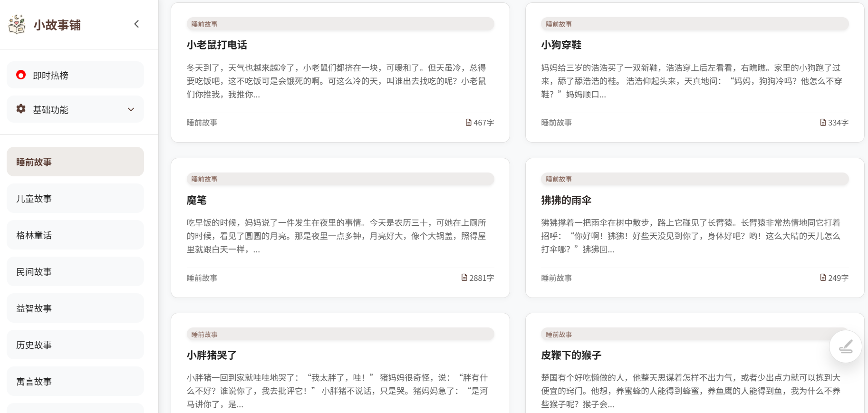868x413 pixels.
Task: Click the gear icon beside 基础功能
Action: pyautogui.click(x=21, y=109)
